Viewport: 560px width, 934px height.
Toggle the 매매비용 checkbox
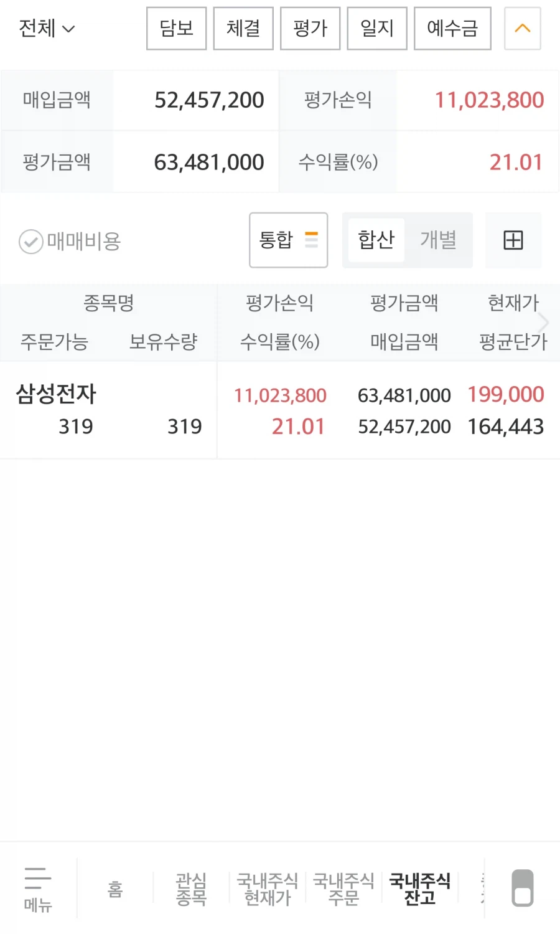(x=31, y=242)
